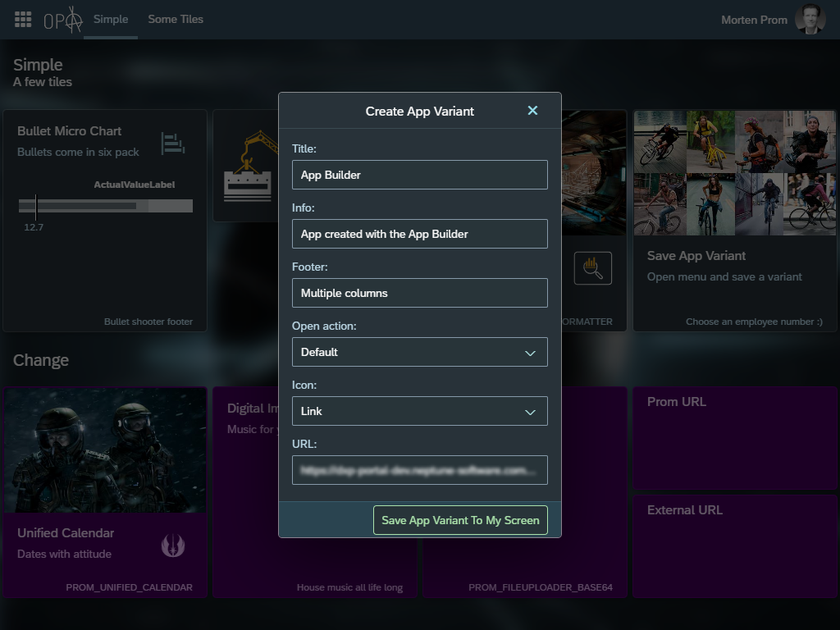The image size is (840, 630).
Task: Open the Prom URL tile
Action: pyautogui.click(x=735, y=438)
